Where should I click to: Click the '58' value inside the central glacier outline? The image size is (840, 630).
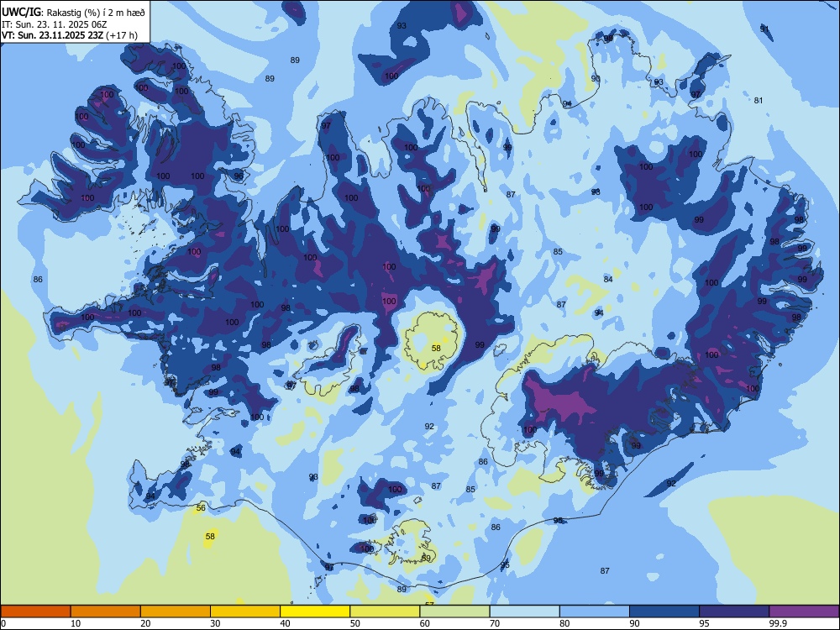(x=436, y=349)
